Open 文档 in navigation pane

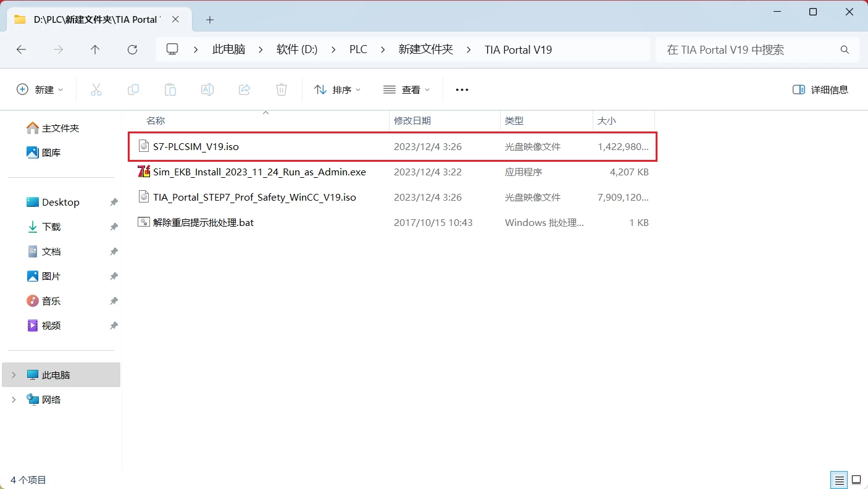coord(51,251)
